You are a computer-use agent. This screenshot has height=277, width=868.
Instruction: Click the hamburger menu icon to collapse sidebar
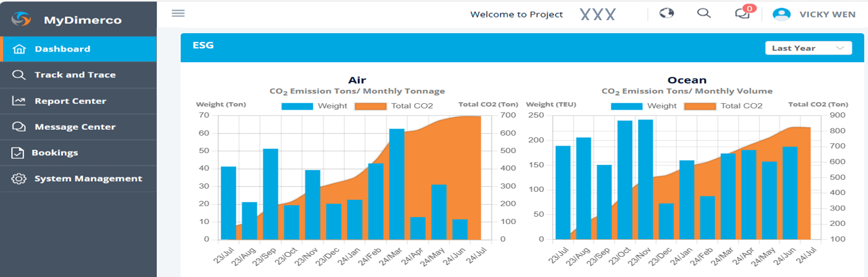click(178, 13)
